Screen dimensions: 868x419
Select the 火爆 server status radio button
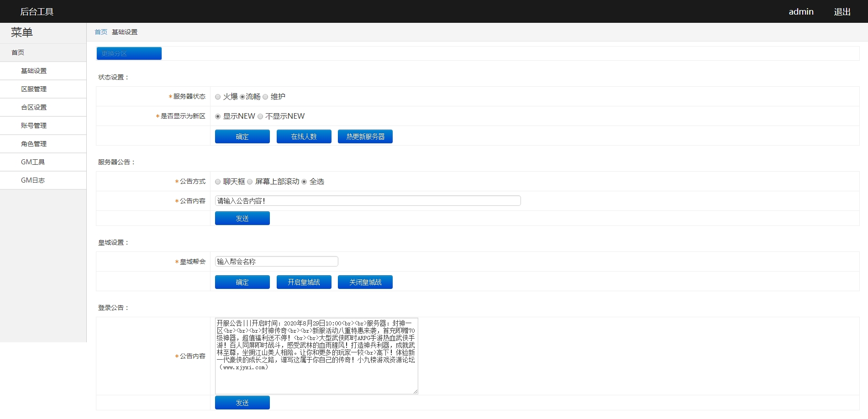(x=218, y=97)
